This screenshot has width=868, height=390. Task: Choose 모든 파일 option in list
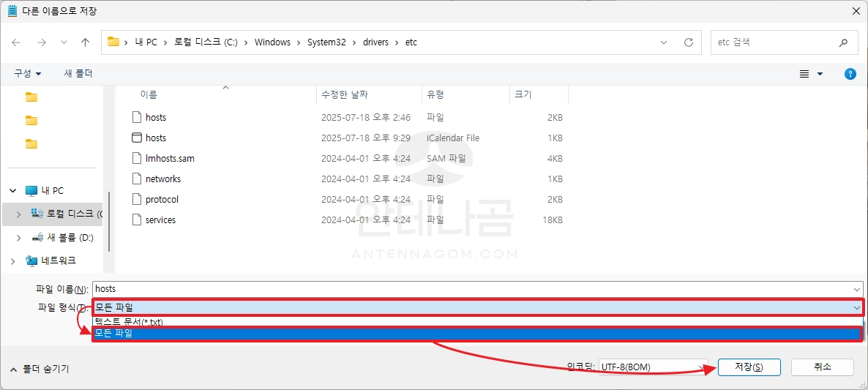[477, 334]
